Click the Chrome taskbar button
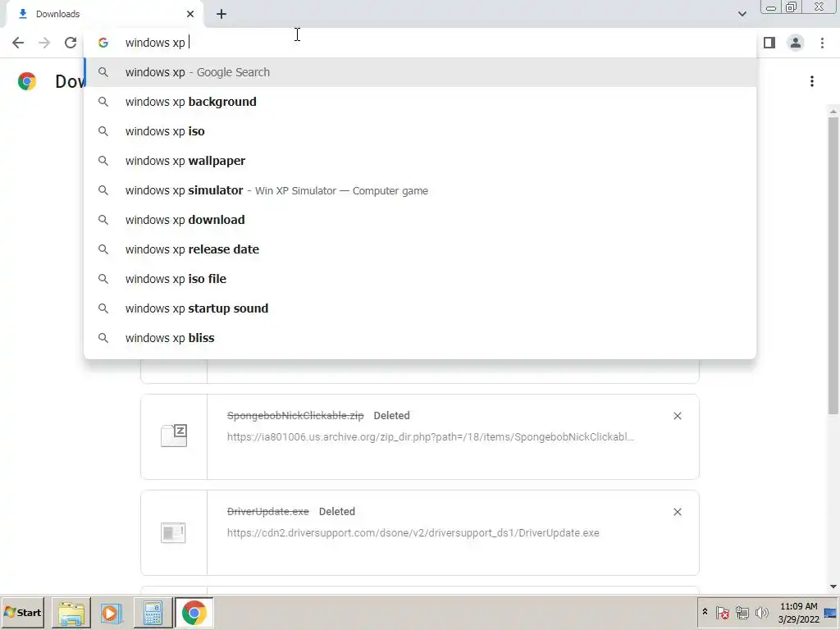The width and height of the screenshot is (840, 630). (194, 612)
